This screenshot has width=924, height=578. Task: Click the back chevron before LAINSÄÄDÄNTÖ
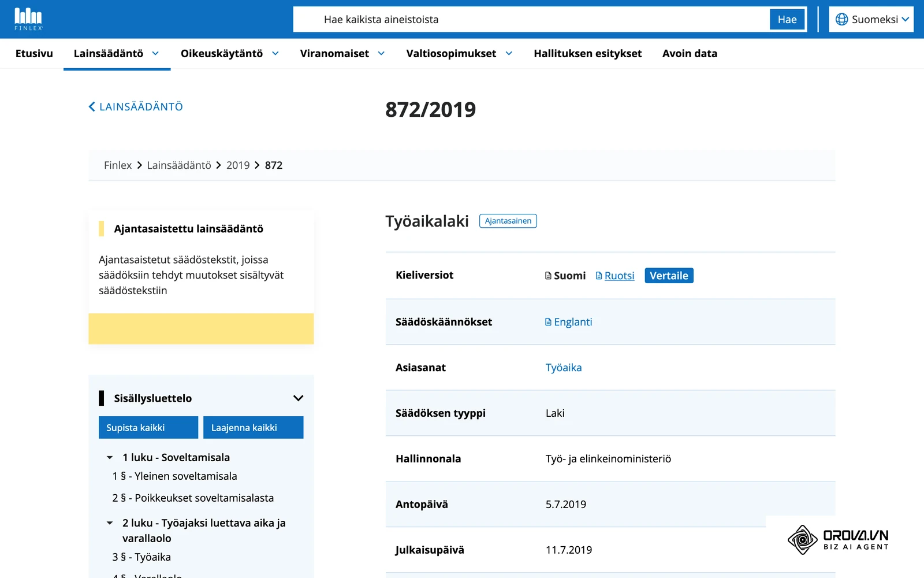(x=92, y=107)
